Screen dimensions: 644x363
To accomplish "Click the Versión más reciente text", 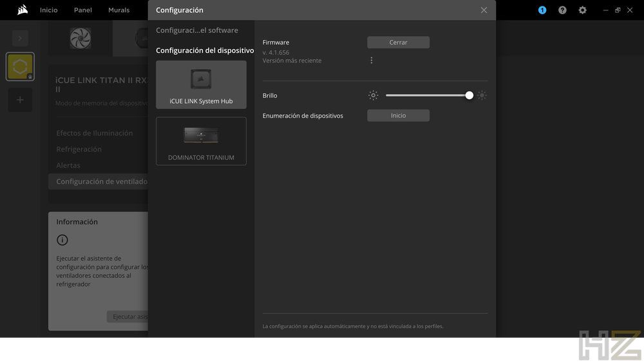I will click(292, 61).
